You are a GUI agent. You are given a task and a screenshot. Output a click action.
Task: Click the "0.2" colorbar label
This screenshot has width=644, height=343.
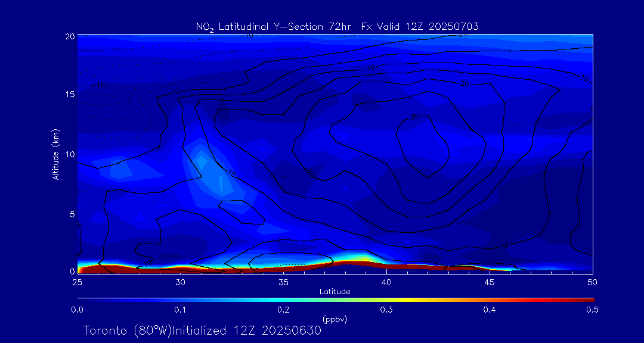point(283,310)
